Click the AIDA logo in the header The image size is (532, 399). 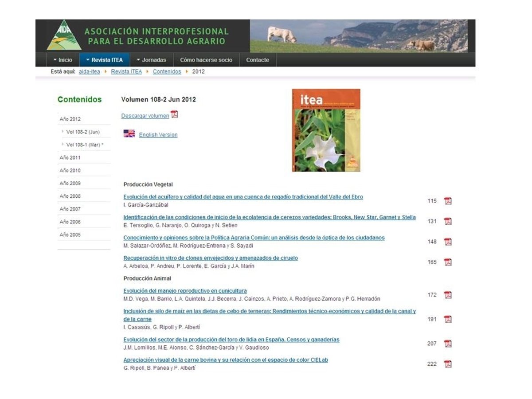point(64,35)
